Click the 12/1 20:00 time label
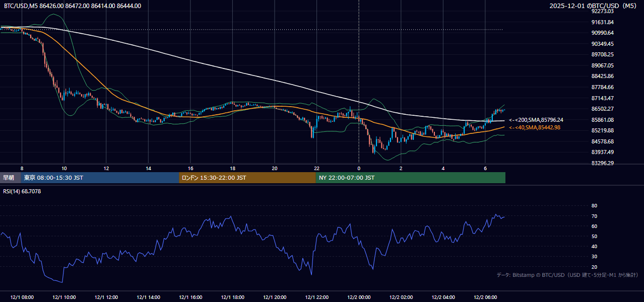Image resolution: width=644 pixels, height=302 pixels. (275, 297)
